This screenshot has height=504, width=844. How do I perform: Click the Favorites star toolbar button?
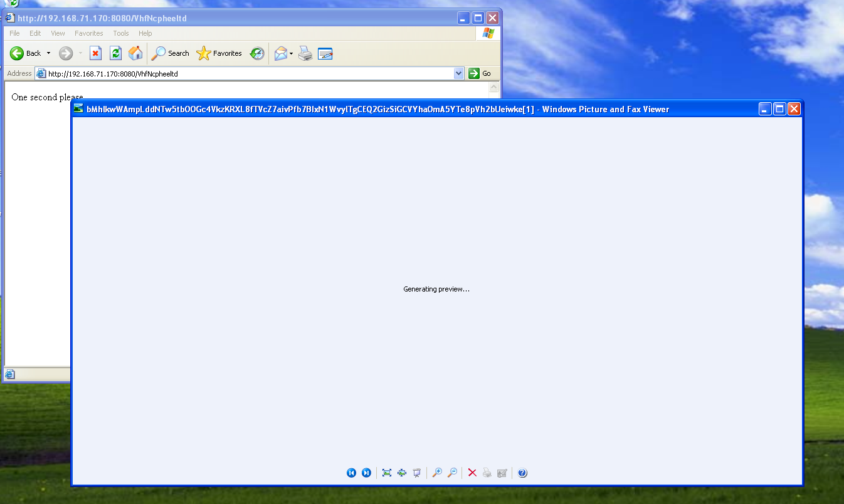(x=219, y=53)
